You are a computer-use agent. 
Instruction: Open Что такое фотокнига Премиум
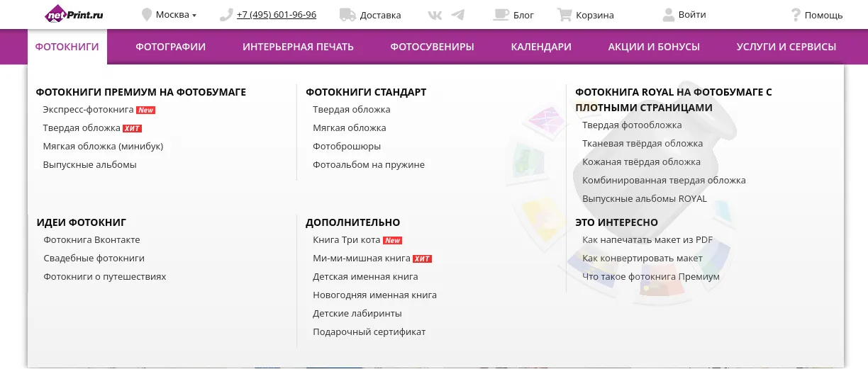[651, 277]
